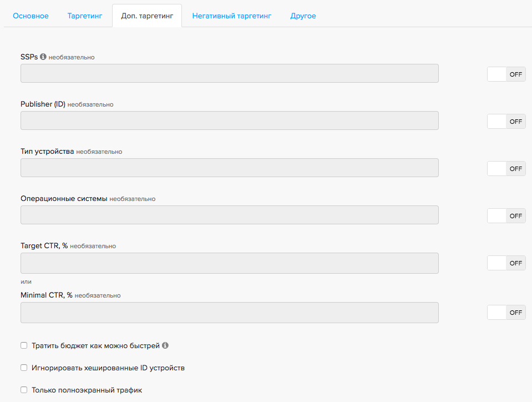Viewport: 532px width, 402px height.
Task: Check 'Тратить бюджет как можно быстрей'
Action: 24,345
